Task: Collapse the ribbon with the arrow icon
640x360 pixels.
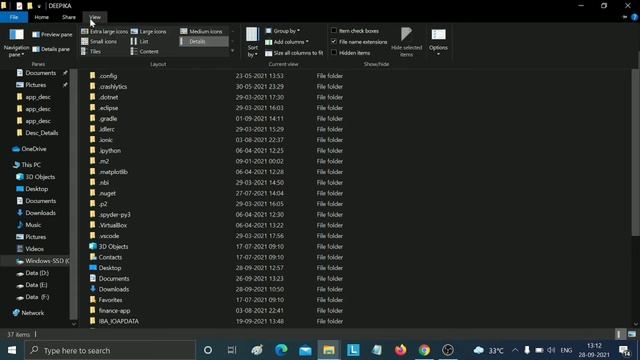Action: [624, 17]
